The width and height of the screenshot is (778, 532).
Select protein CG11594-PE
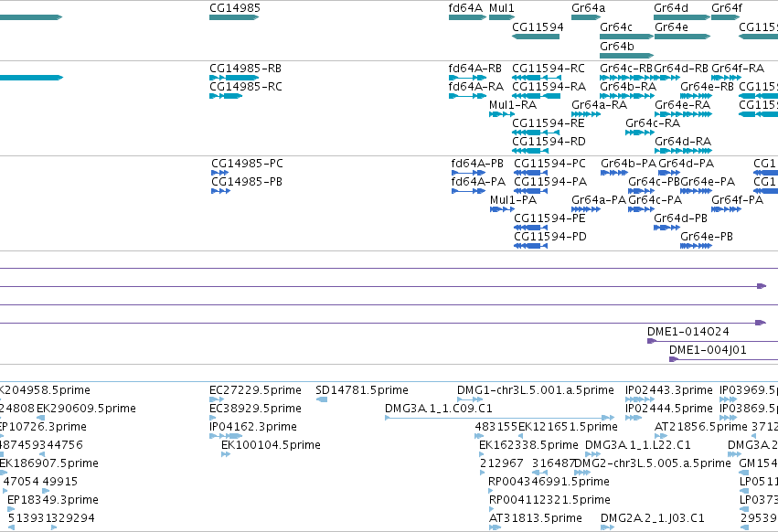pos(530,228)
